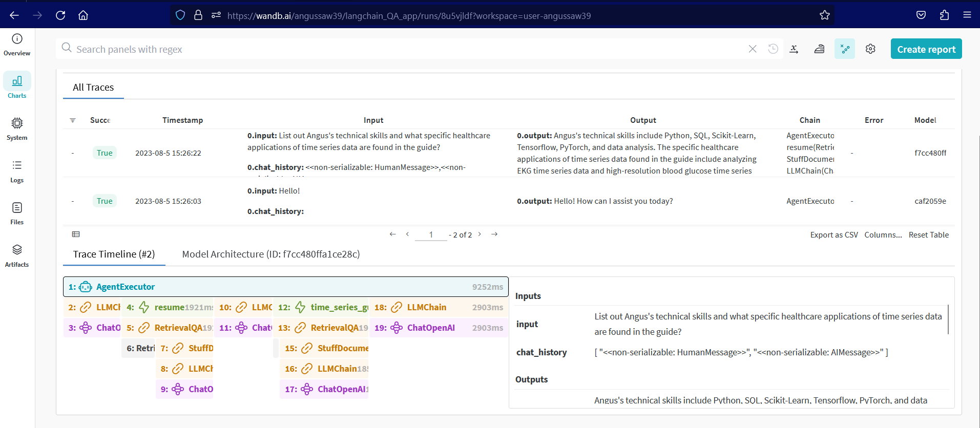Sort by the Timestamp column header

pos(182,120)
